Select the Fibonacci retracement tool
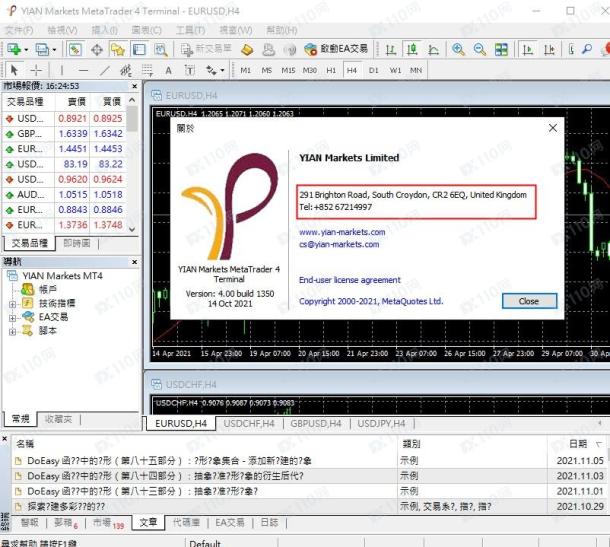 pos(147,70)
